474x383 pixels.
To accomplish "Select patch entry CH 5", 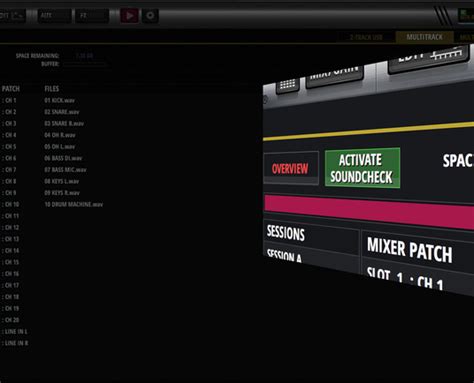I will click(9, 147).
